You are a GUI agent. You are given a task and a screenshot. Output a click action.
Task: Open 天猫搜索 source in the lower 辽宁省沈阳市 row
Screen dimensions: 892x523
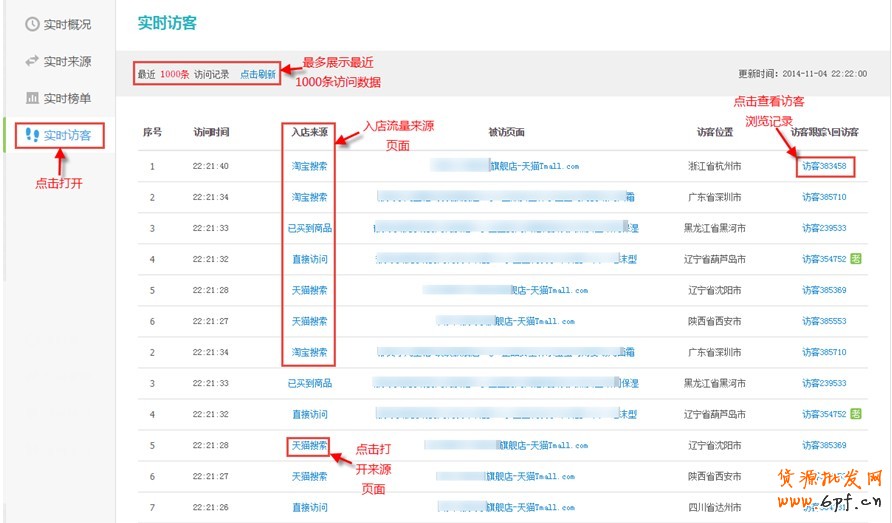(x=309, y=445)
